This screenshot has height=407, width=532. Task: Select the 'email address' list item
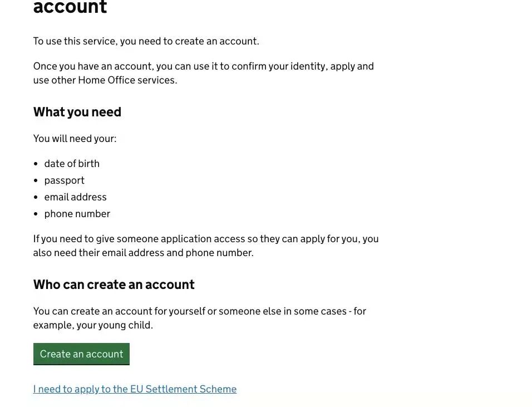(75, 197)
